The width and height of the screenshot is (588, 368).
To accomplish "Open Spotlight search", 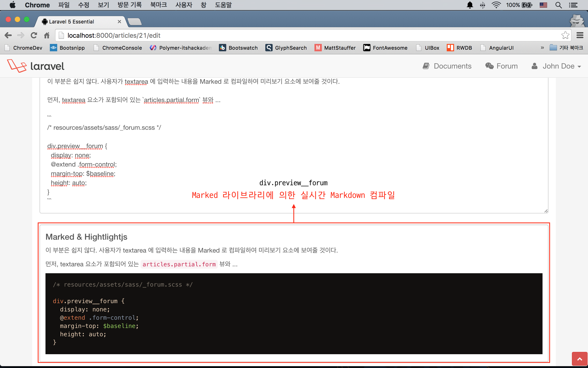I will (x=558, y=5).
